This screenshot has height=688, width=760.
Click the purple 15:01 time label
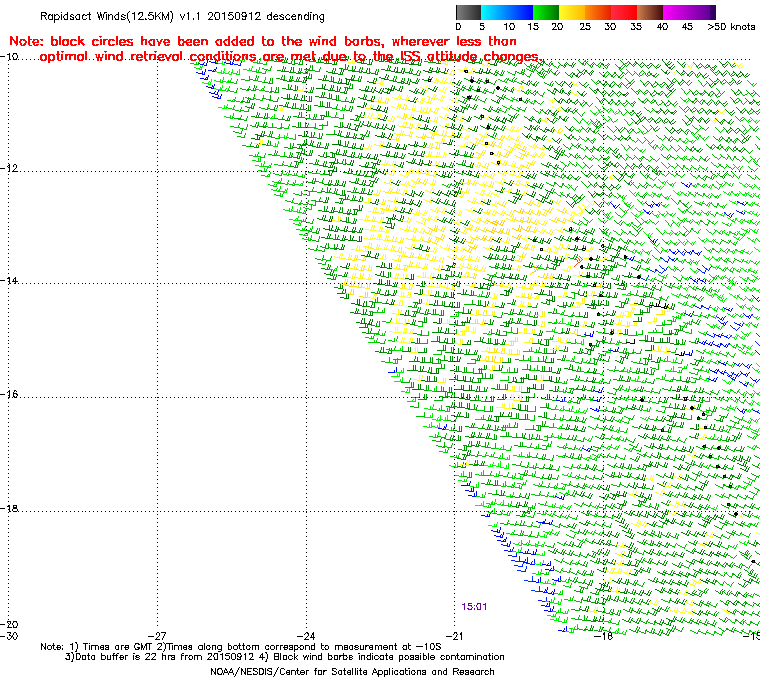[x=474, y=606]
